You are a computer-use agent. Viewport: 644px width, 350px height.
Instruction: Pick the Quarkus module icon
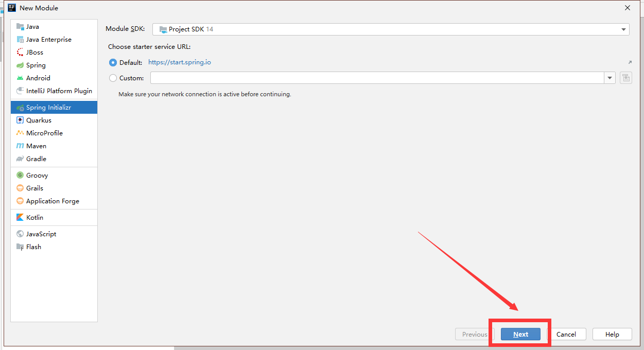(20, 120)
